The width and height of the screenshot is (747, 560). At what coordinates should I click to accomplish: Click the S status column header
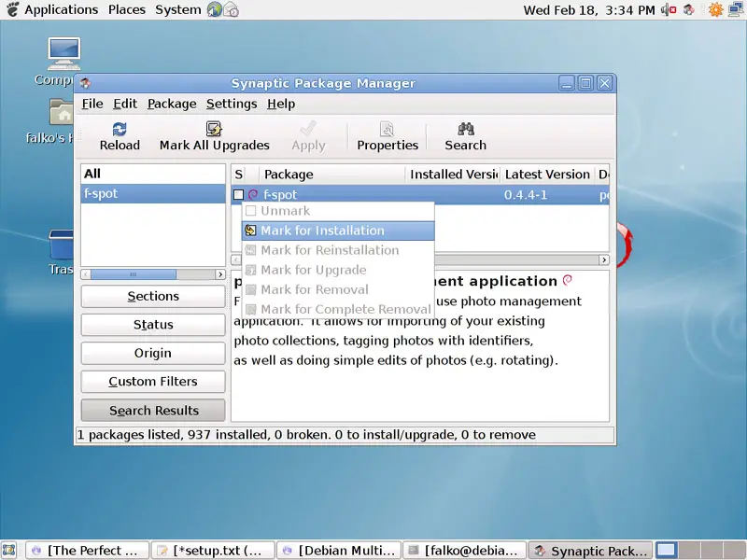(239, 175)
